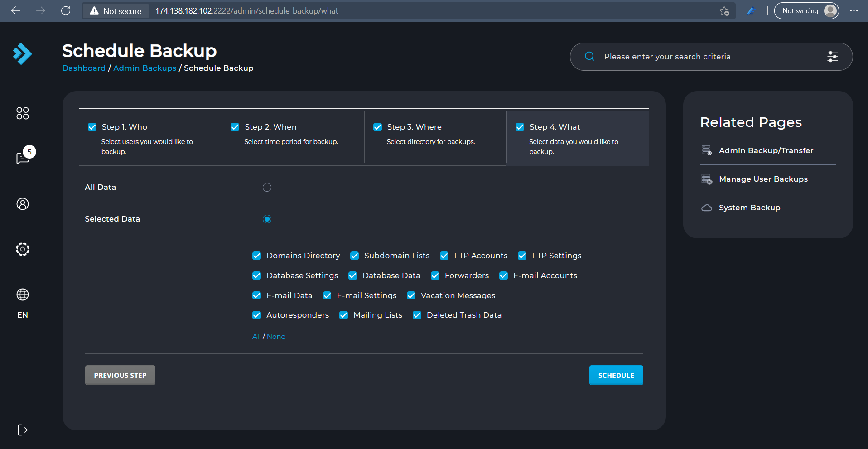
Task: Open the settings gear icon in sidebar
Action: click(23, 249)
